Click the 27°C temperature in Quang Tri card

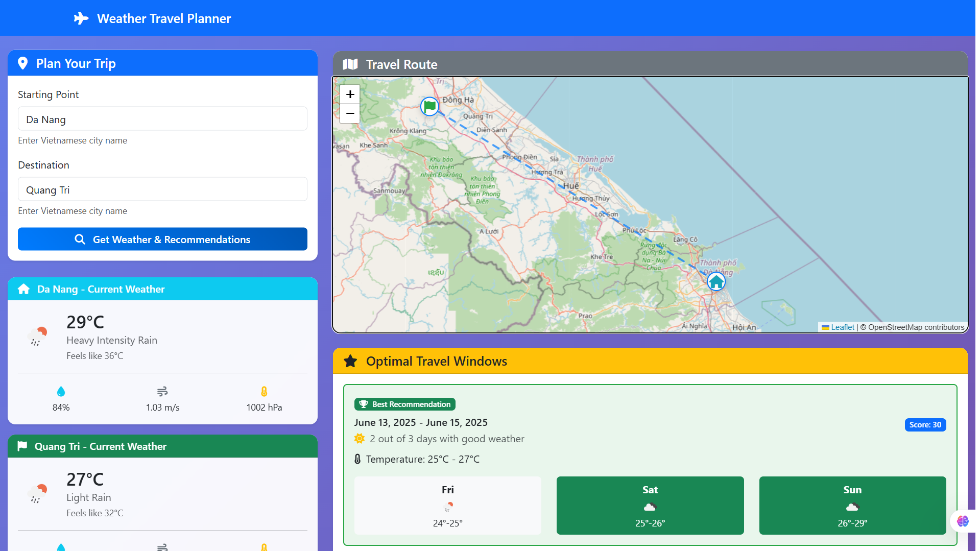click(x=85, y=479)
